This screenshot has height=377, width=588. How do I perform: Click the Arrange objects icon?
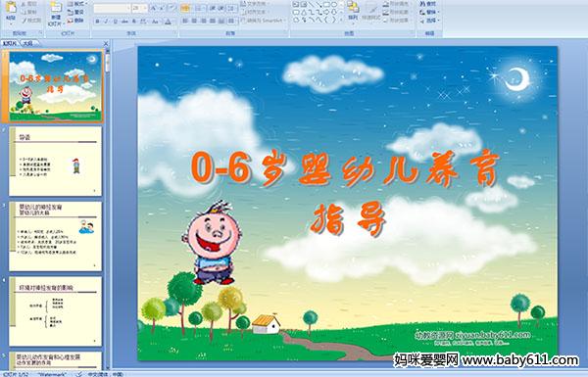(x=352, y=11)
